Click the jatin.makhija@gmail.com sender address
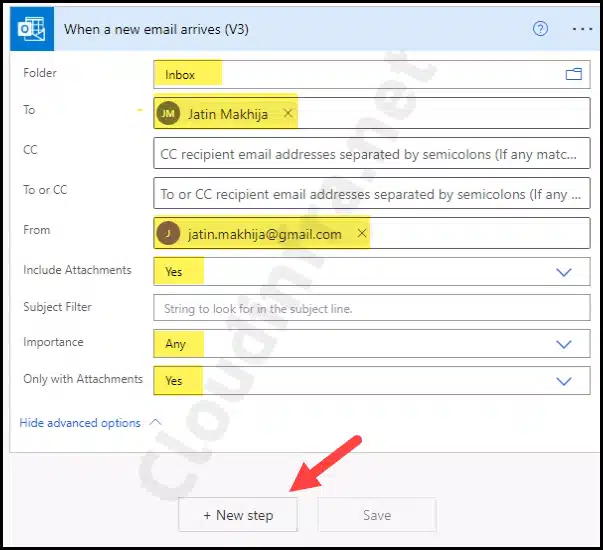The height and width of the screenshot is (550, 603). coord(265,234)
